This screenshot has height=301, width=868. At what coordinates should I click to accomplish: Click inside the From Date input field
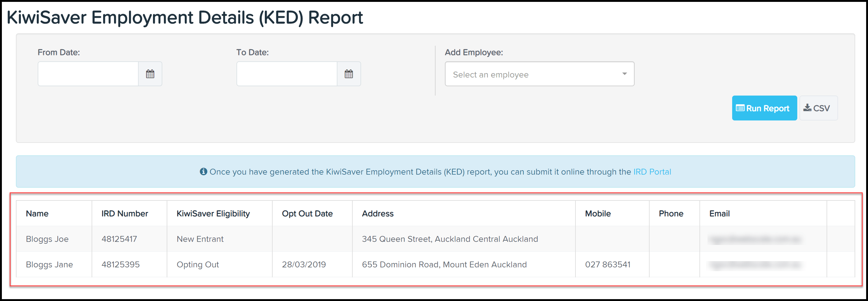(x=88, y=73)
